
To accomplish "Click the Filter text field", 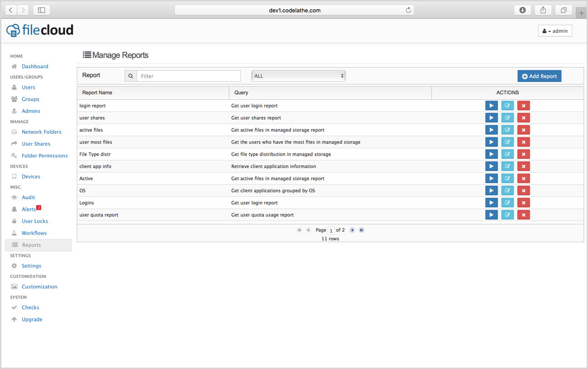I will pos(189,76).
